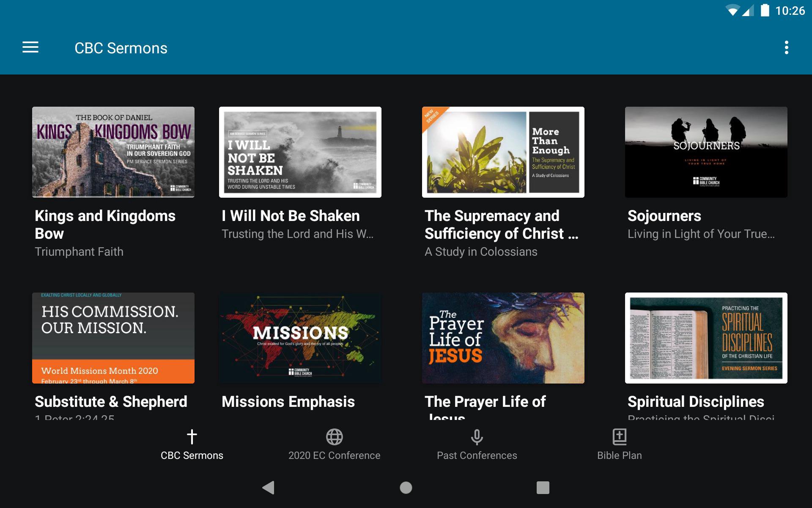812x508 pixels.
Task: Open I Will Not Be Shaken thumbnail
Action: pyautogui.click(x=300, y=152)
